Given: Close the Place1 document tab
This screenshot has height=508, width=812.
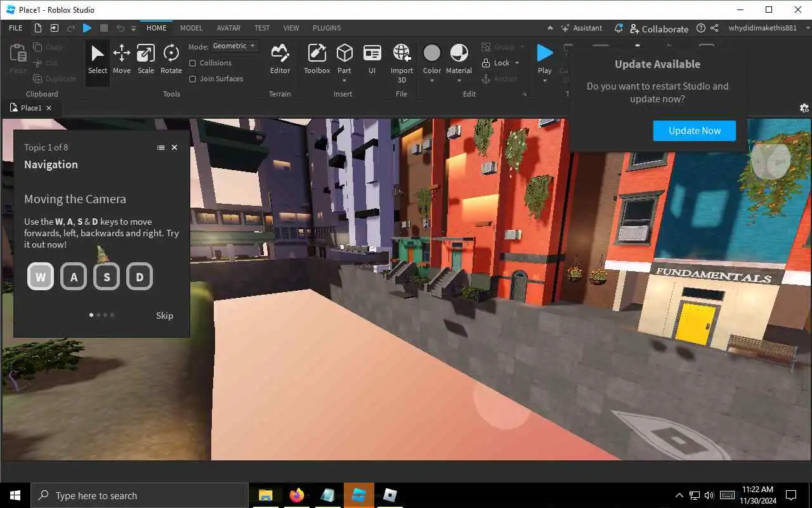Looking at the screenshot, I should pyautogui.click(x=49, y=108).
